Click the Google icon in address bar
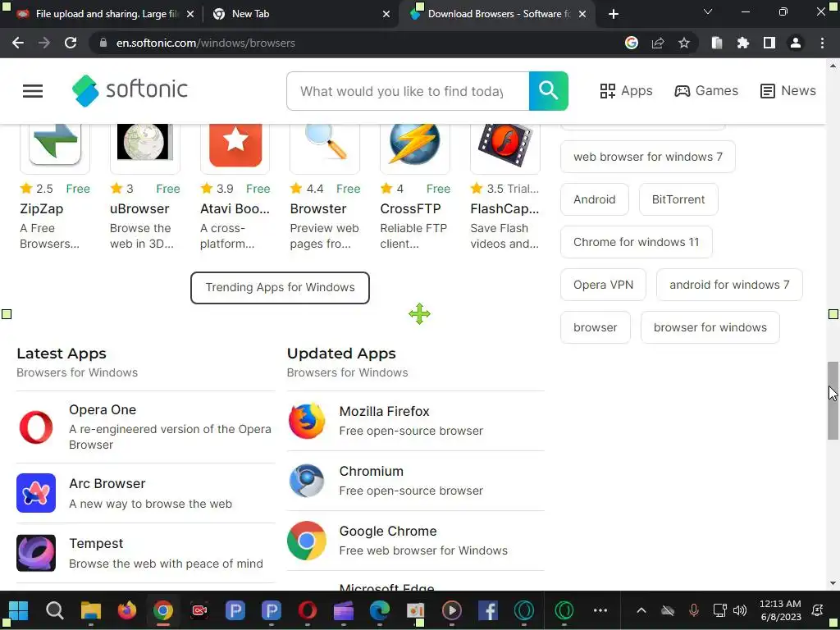Viewport: 840px width, 630px height. (x=632, y=43)
